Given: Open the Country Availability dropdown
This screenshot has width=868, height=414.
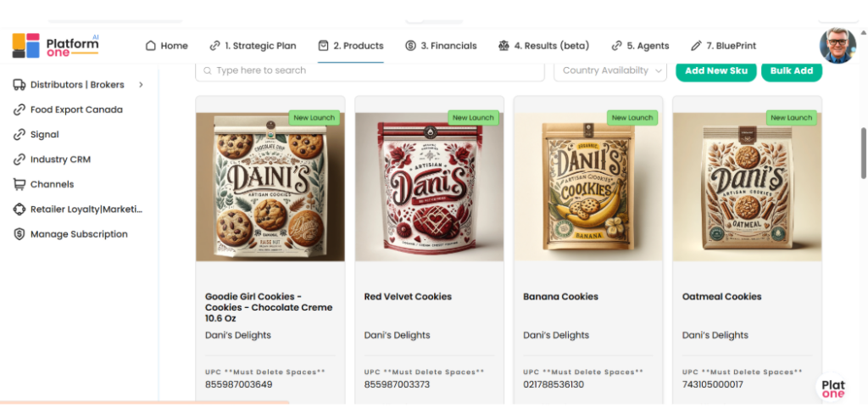Looking at the screenshot, I should click(x=610, y=70).
